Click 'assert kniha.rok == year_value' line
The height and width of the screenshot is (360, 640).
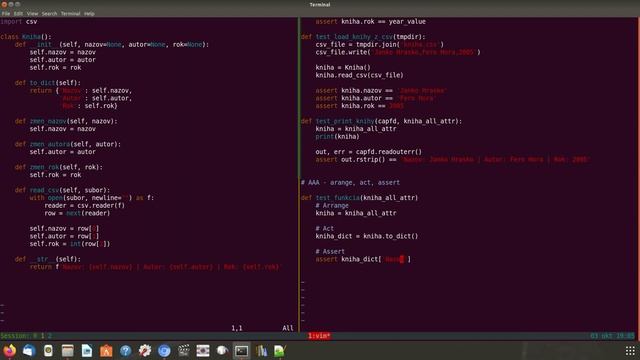(371, 21)
